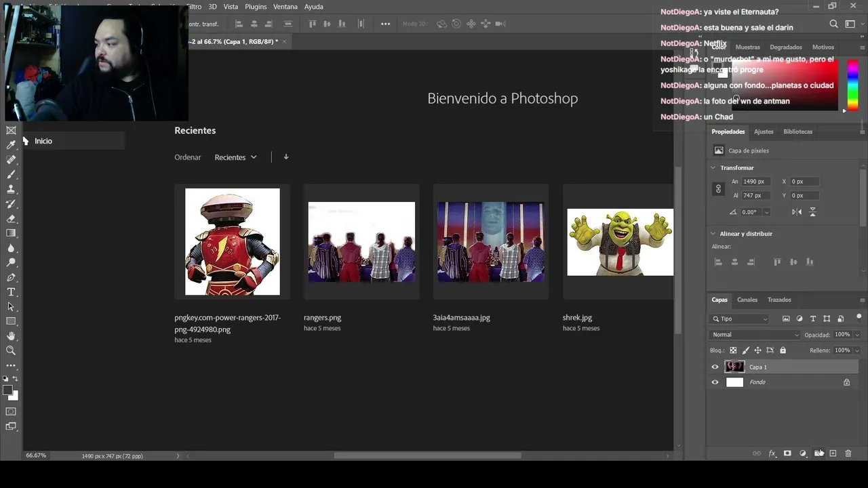Select the Blur tool

(x=11, y=248)
